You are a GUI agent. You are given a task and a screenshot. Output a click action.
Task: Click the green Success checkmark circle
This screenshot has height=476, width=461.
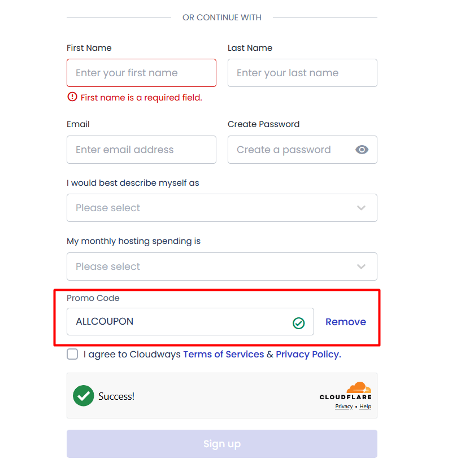83,396
